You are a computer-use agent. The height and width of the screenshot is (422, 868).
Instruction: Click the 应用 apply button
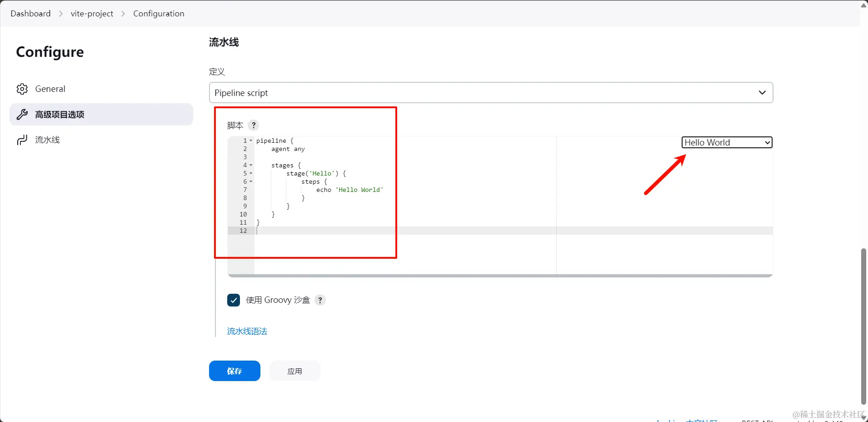[294, 371]
